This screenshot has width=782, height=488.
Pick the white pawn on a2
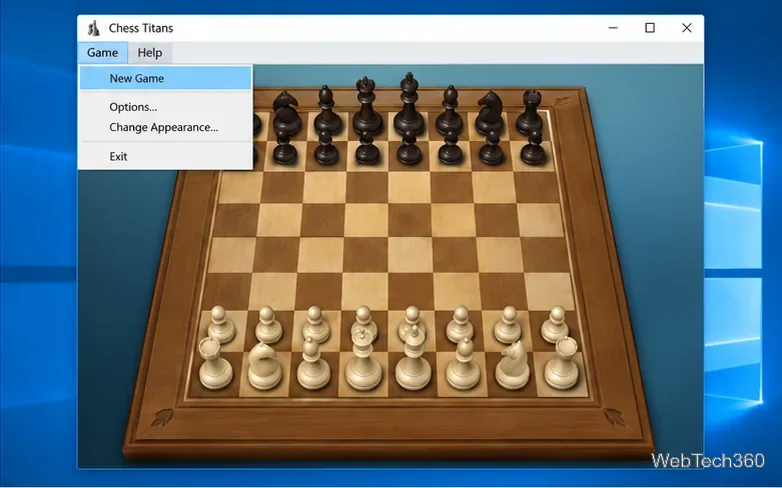click(x=221, y=325)
